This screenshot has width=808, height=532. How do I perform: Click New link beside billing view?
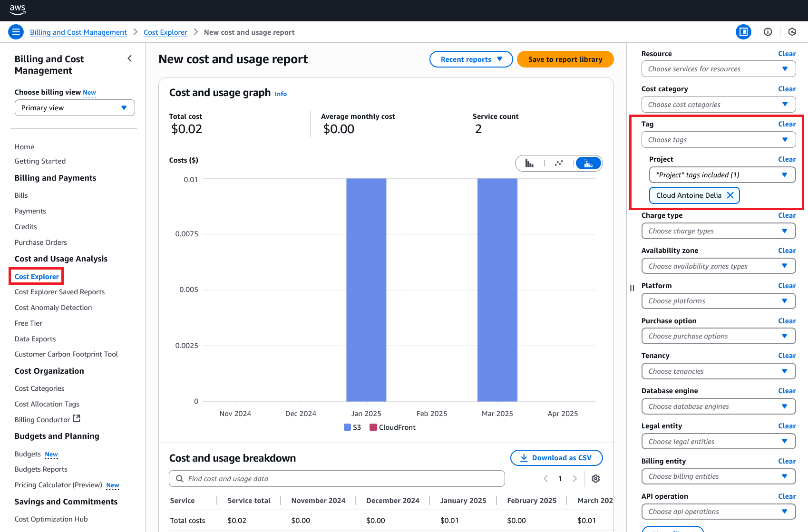pyautogui.click(x=89, y=93)
